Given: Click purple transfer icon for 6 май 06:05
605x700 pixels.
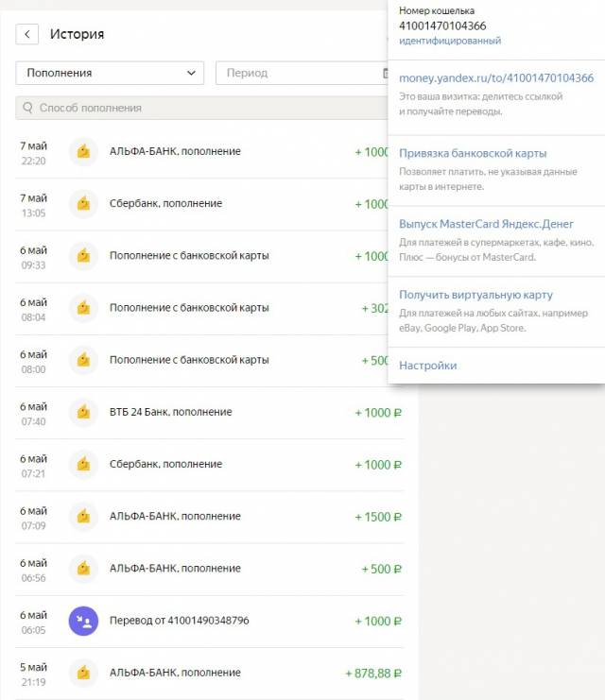Looking at the screenshot, I should [x=83, y=621].
